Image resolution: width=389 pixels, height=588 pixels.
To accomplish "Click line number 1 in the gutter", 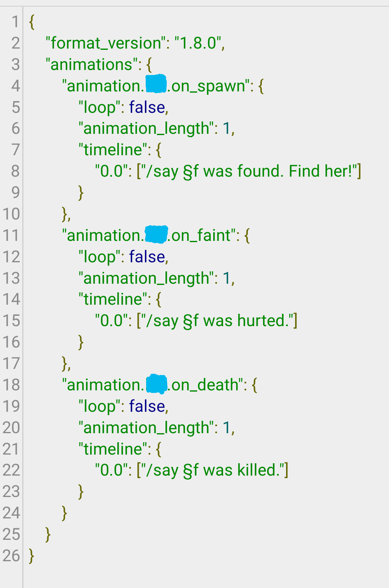I will click(x=15, y=21).
